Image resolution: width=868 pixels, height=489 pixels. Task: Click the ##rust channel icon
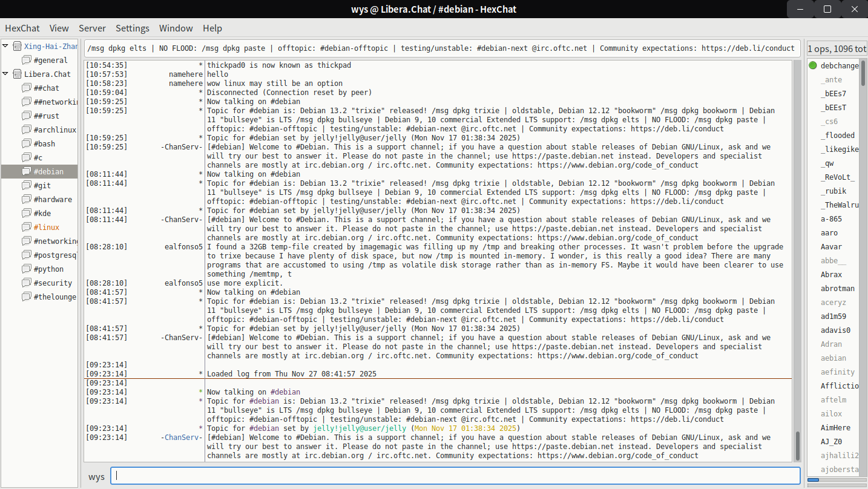(26, 116)
